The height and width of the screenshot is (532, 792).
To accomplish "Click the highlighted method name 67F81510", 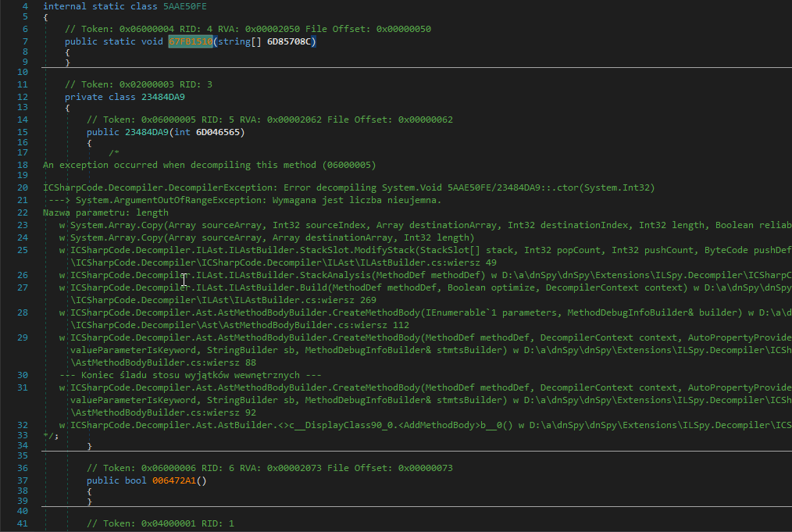I will pyautogui.click(x=191, y=41).
